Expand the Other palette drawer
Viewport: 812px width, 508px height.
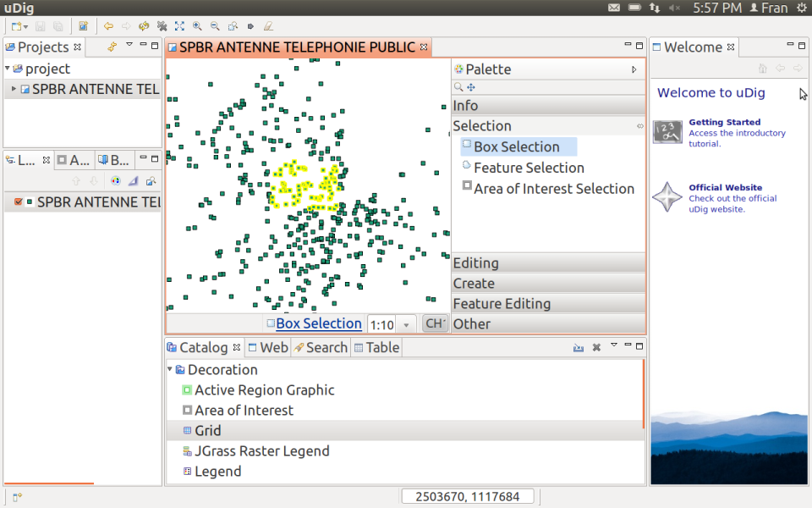coord(548,323)
